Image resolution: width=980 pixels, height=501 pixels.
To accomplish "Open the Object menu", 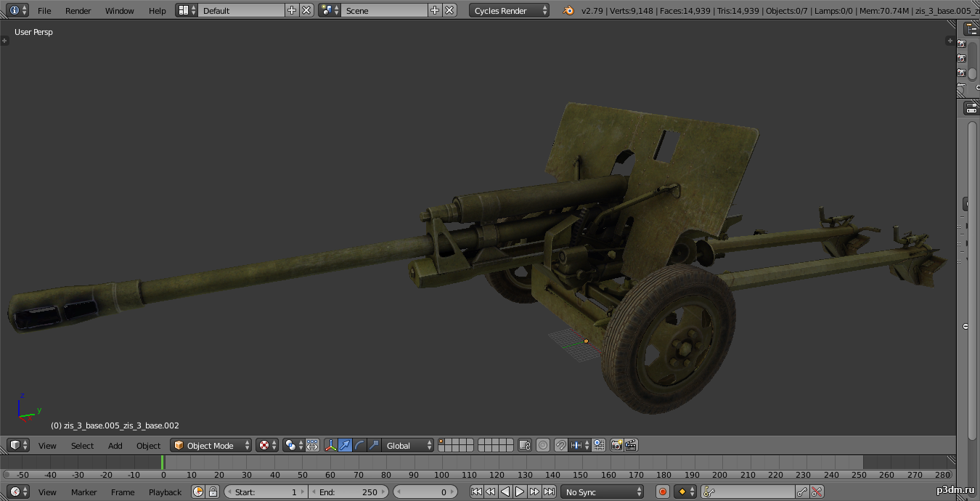I will [148, 446].
